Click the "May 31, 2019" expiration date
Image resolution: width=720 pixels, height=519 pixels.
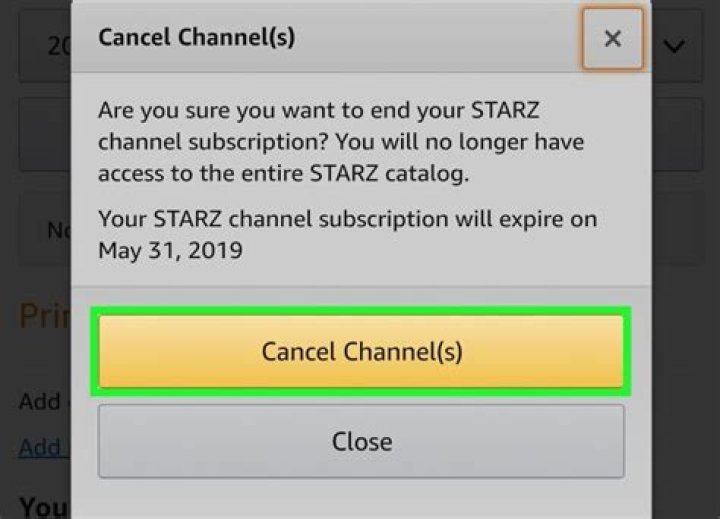coord(170,250)
